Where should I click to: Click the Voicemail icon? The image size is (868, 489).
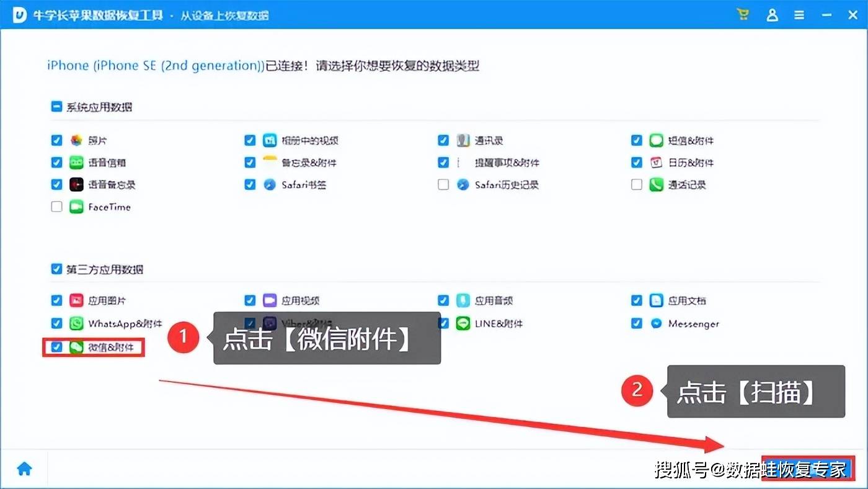coord(76,163)
